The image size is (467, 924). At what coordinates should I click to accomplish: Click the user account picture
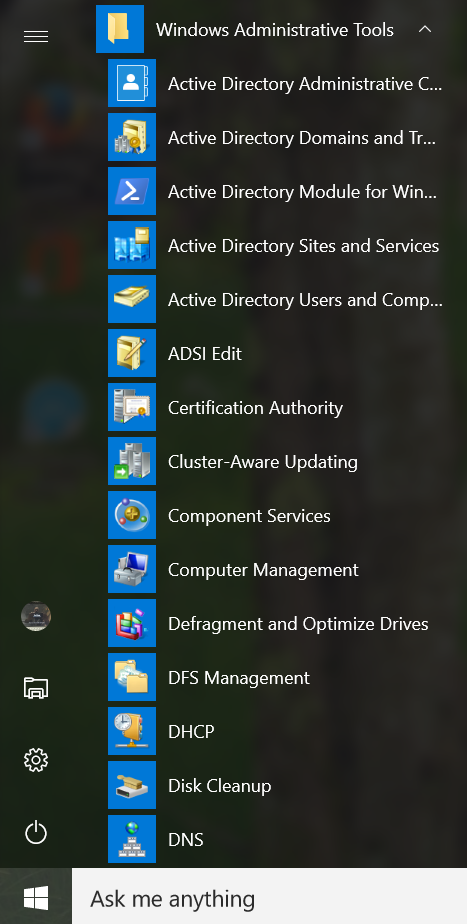pyautogui.click(x=36, y=616)
